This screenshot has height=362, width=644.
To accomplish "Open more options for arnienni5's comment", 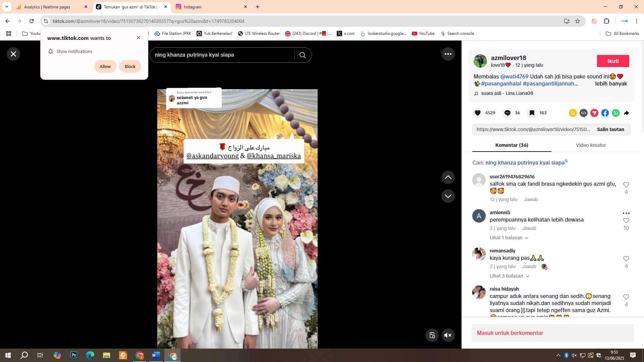I will [626, 213].
